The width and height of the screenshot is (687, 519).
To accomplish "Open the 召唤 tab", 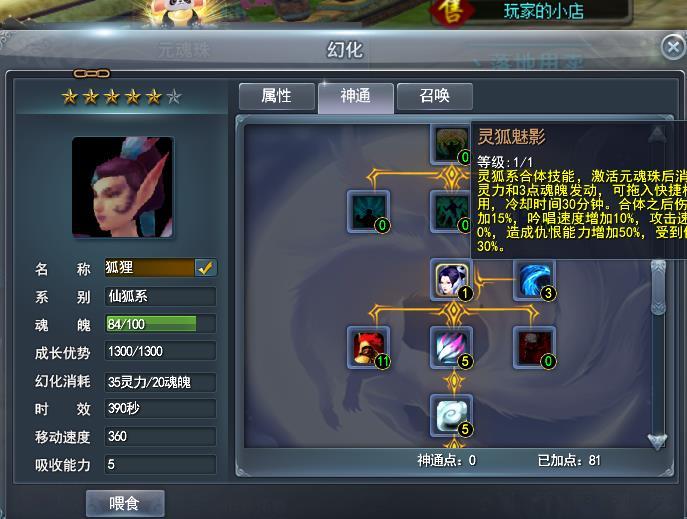I will coord(435,96).
